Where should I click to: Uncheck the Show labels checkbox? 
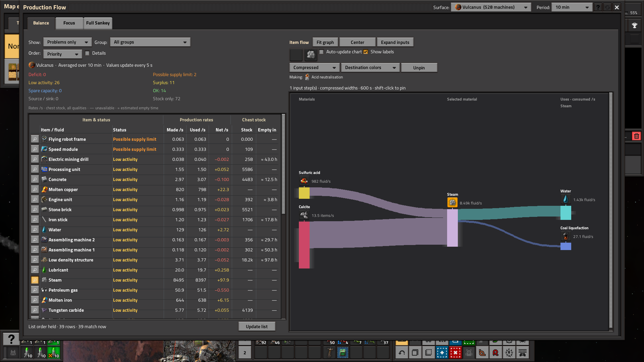click(x=366, y=52)
